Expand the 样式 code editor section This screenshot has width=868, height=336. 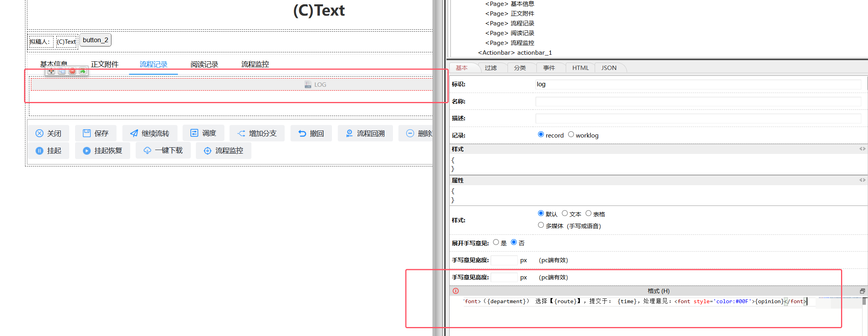862,149
